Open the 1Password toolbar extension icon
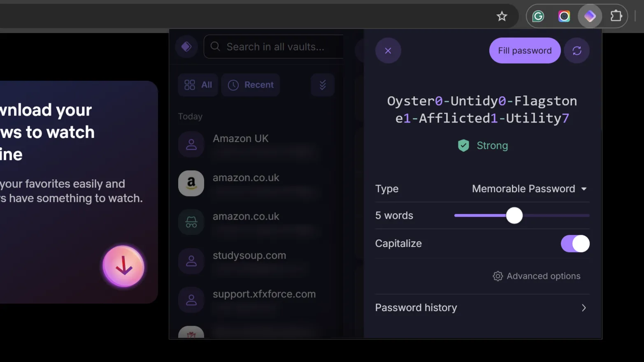 590,16
